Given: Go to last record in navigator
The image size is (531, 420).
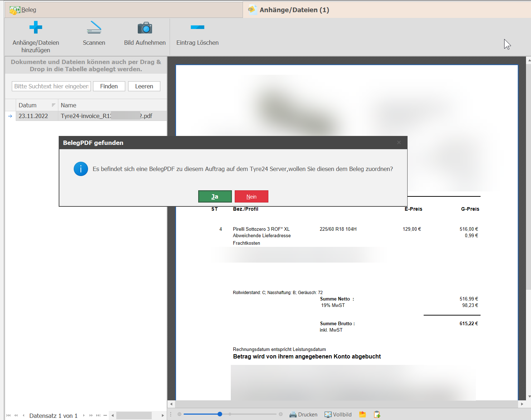Looking at the screenshot, I should [98, 415].
